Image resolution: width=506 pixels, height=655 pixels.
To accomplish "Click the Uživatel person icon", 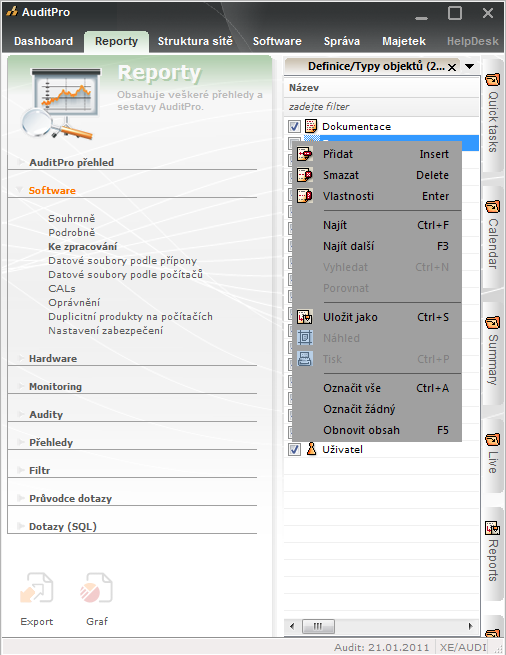I will [311, 449].
